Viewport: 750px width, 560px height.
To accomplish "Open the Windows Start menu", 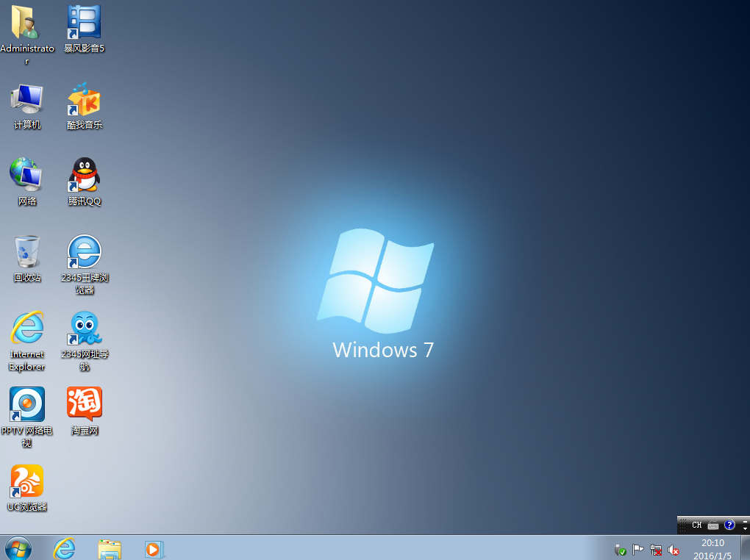I will click(18, 548).
